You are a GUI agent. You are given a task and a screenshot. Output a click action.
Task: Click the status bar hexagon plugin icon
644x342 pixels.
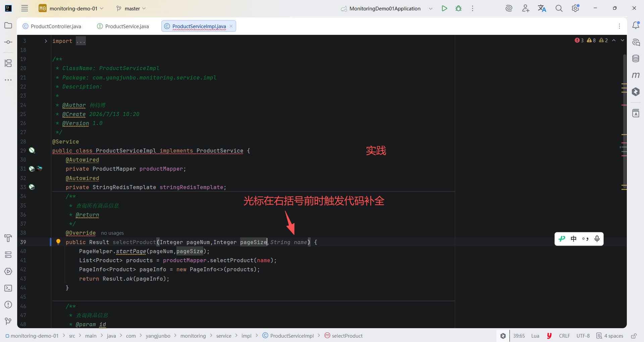point(503,336)
